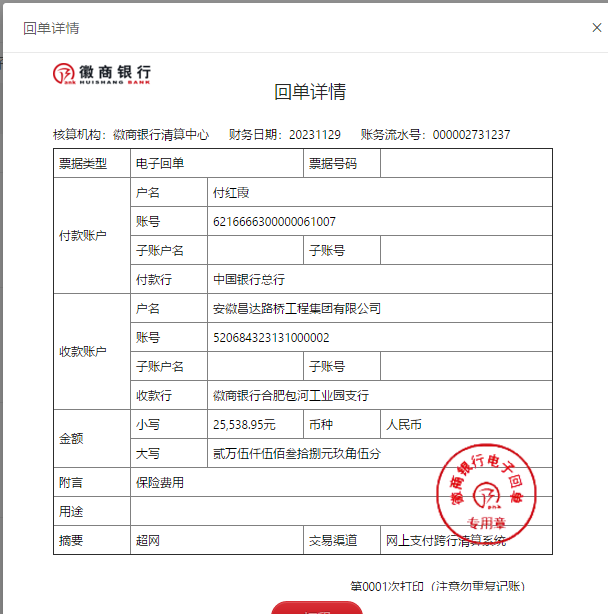Click the red electronic receipt stamp

[x=487, y=489]
